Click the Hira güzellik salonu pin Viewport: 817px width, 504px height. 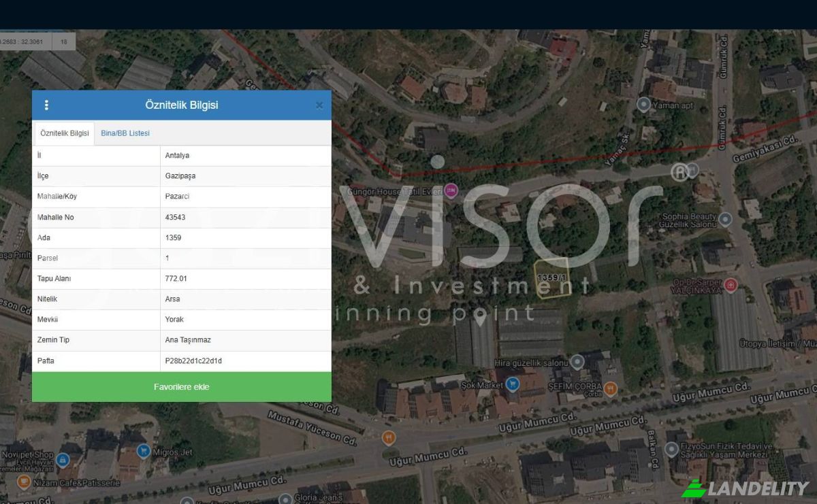point(578,362)
